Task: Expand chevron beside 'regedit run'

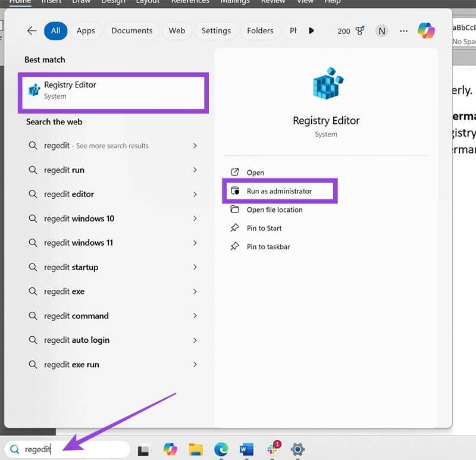Action: (195, 170)
